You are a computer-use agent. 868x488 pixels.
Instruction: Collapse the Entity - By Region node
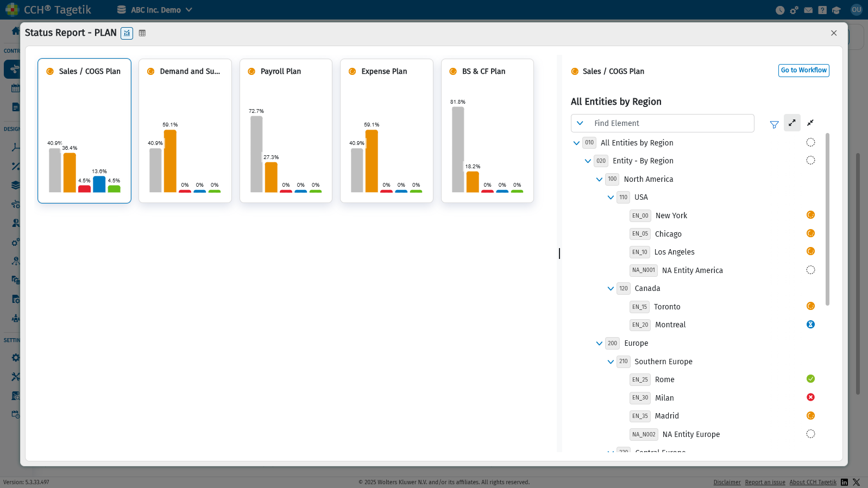click(x=588, y=161)
